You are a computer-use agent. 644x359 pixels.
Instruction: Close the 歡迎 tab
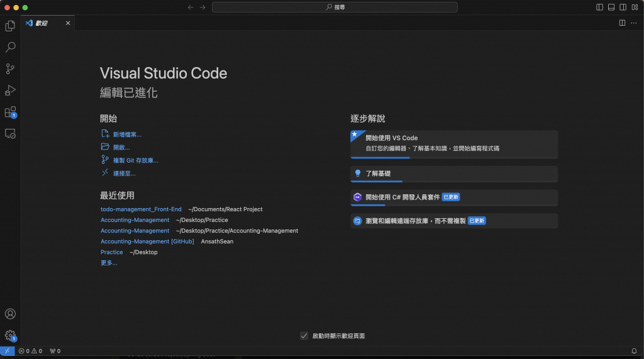[68, 23]
